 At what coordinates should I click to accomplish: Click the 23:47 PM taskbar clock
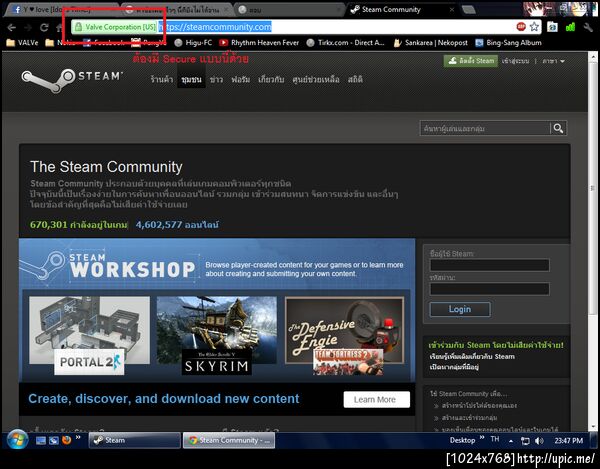(x=569, y=441)
